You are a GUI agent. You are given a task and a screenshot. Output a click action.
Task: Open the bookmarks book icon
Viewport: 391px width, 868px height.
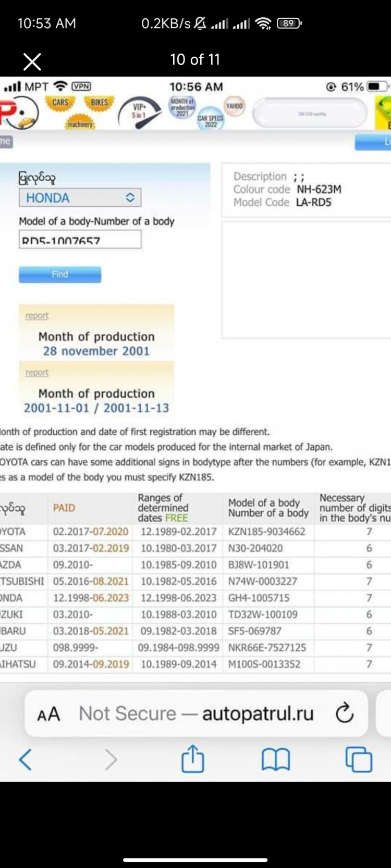pos(275,760)
